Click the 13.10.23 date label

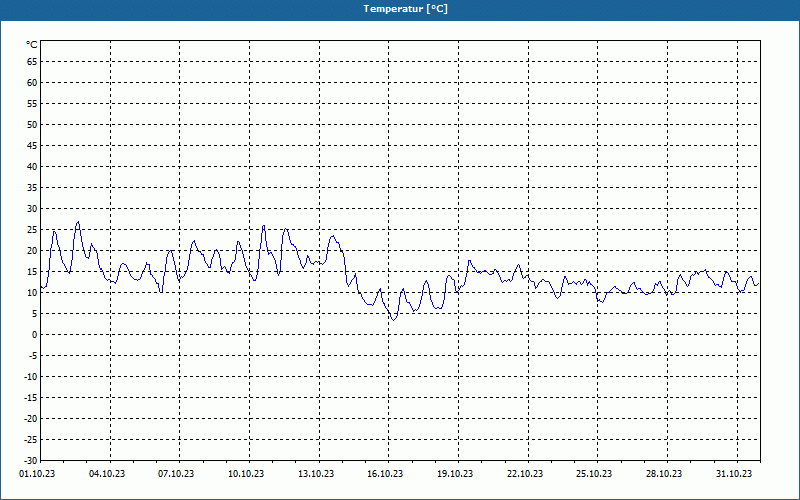point(316,474)
